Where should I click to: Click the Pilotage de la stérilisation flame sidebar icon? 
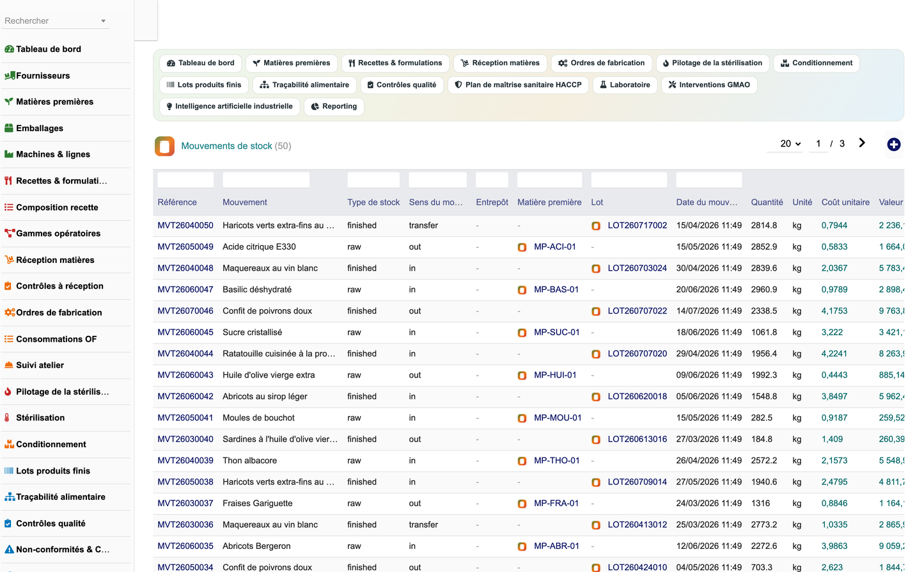[x=8, y=392]
